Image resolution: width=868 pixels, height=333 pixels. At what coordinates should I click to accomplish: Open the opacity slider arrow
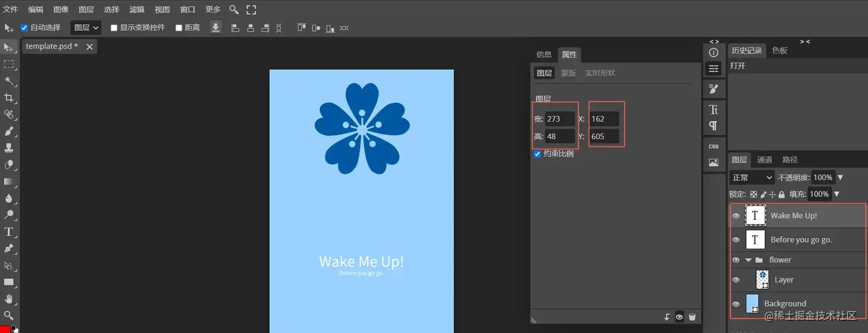840,177
